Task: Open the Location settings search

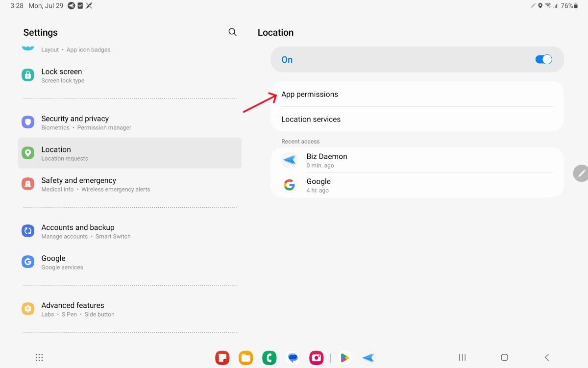Action: [x=232, y=32]
